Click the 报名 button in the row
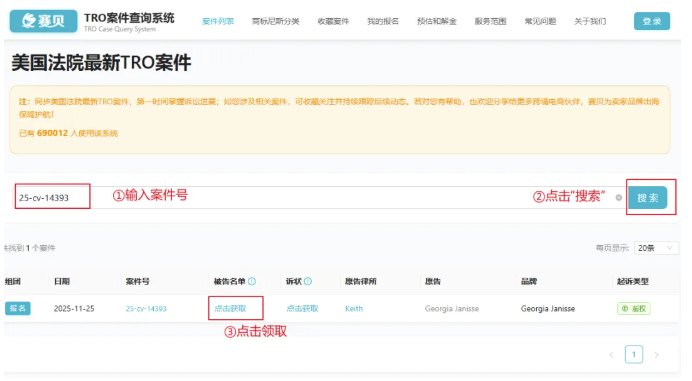 [x=18, y=308]
